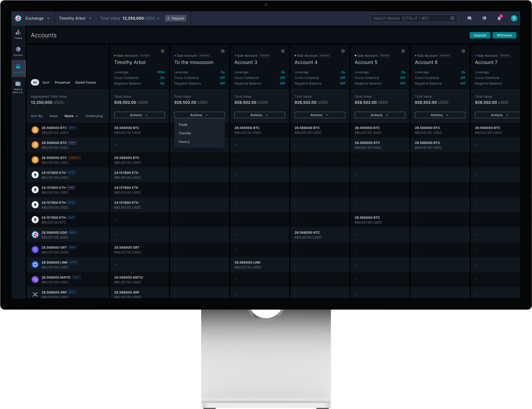Open the Trading sidebar section
The image size is (532, 409).
click(x=18, y=34)
